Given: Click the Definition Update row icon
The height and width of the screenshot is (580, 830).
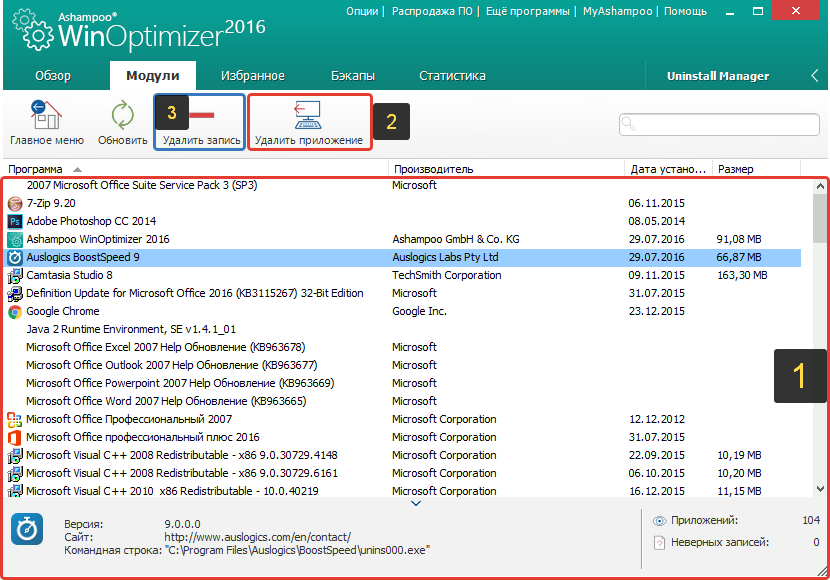Looking at the screenshot, I should [15, 293].
